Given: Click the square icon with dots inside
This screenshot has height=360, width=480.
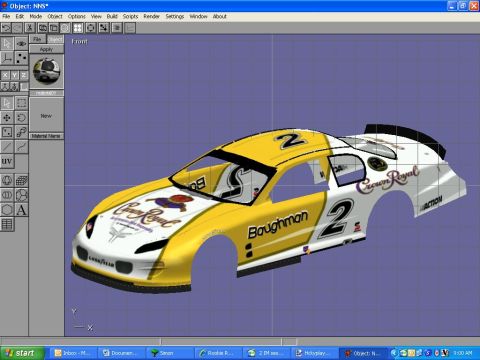Looking at the screenshot, I should click(x=7, y=132).
